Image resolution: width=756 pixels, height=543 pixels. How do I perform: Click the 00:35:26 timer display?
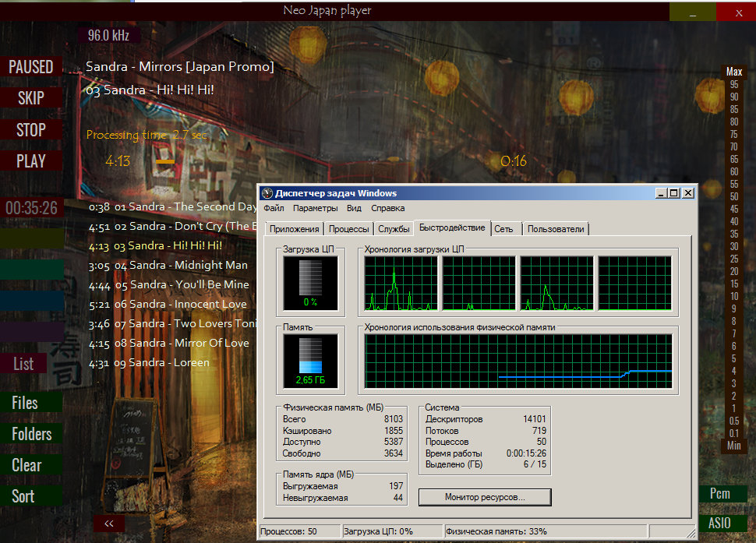(x=31, y=208)
